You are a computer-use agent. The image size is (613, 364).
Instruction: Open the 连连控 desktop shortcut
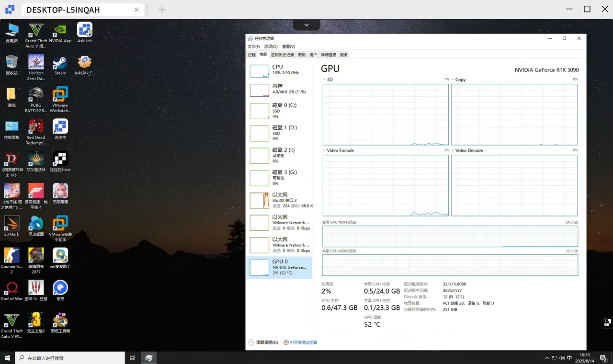click(60, 130)
